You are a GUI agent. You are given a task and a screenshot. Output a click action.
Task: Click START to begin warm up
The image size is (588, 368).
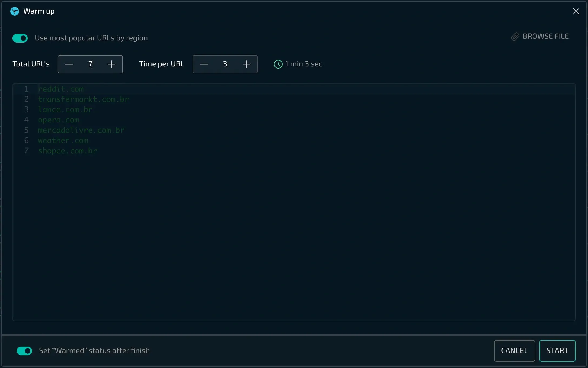[x=557, y=351]
